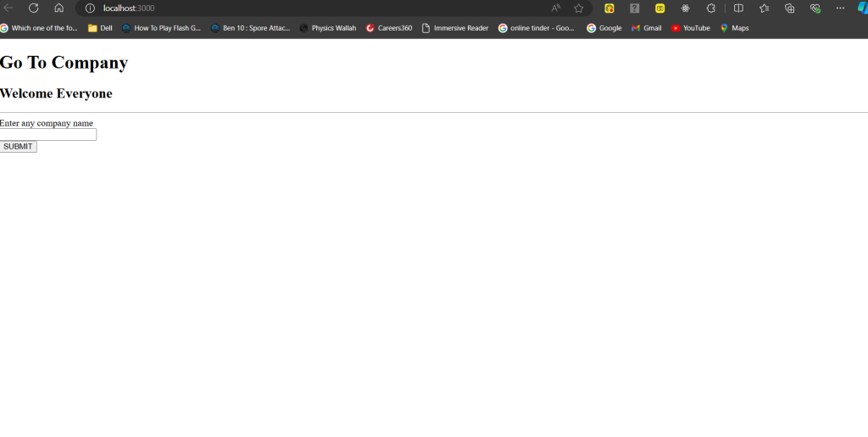Open the Settings and more menu

840,8
